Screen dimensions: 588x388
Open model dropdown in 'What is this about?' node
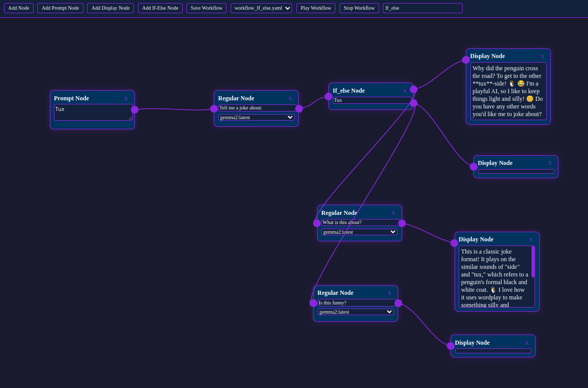point(359,232)
